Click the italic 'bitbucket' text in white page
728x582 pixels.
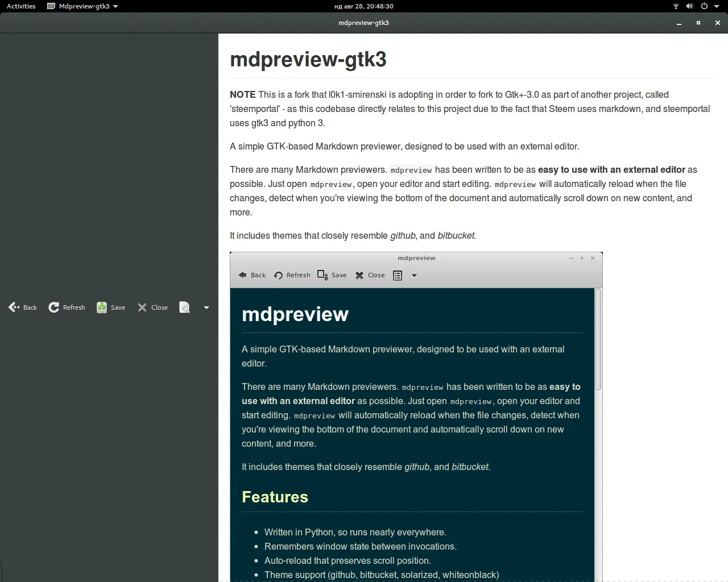pos(456,236)
